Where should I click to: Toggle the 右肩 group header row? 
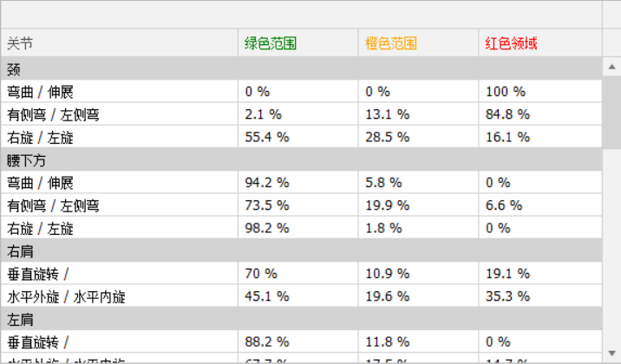coord(19,251)
